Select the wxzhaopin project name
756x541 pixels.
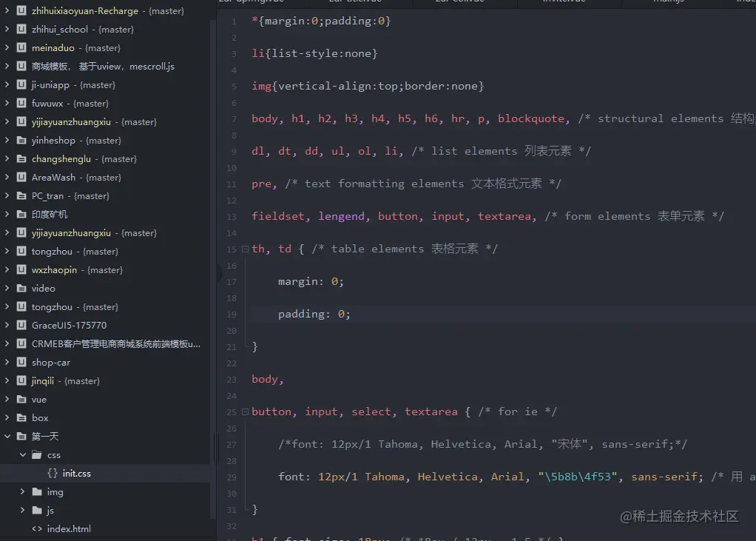(55, 270)
